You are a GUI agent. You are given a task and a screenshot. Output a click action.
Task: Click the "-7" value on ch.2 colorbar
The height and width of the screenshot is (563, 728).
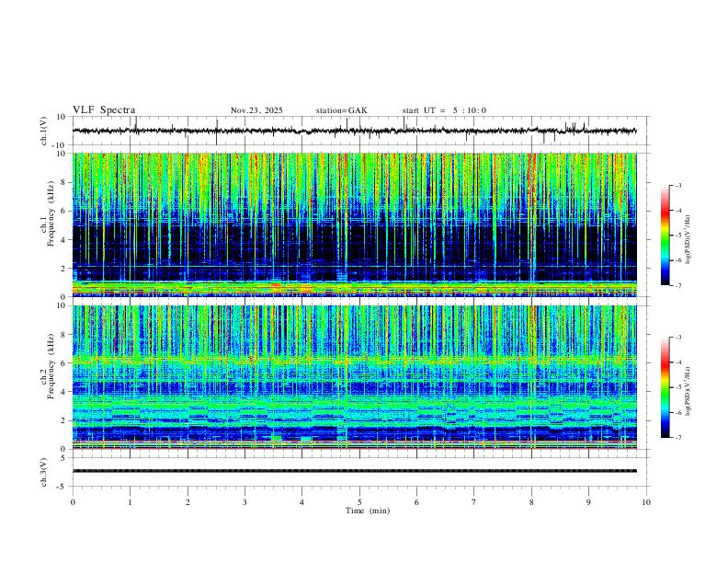677,438
